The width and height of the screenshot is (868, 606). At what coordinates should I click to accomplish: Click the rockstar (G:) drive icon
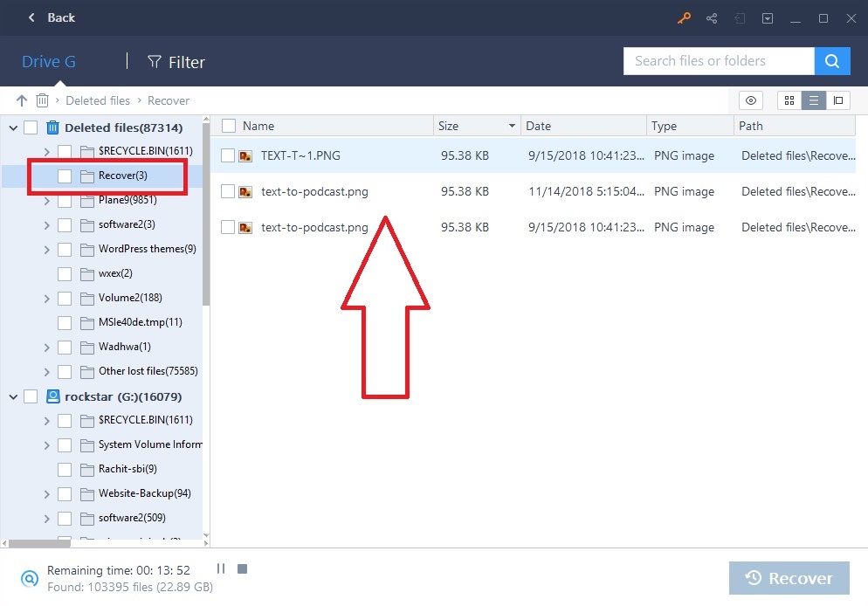pyautogui.click(x=52, y=396)
